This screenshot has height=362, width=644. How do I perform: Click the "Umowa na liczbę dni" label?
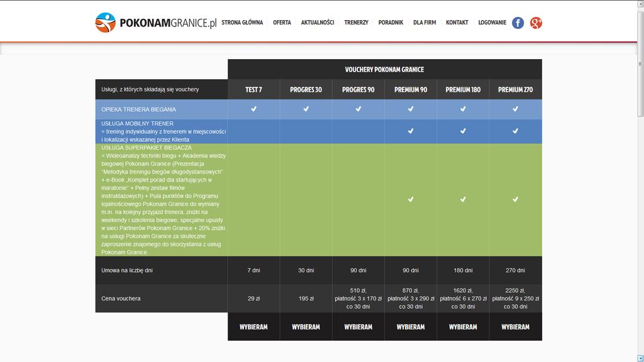point(127,270)
